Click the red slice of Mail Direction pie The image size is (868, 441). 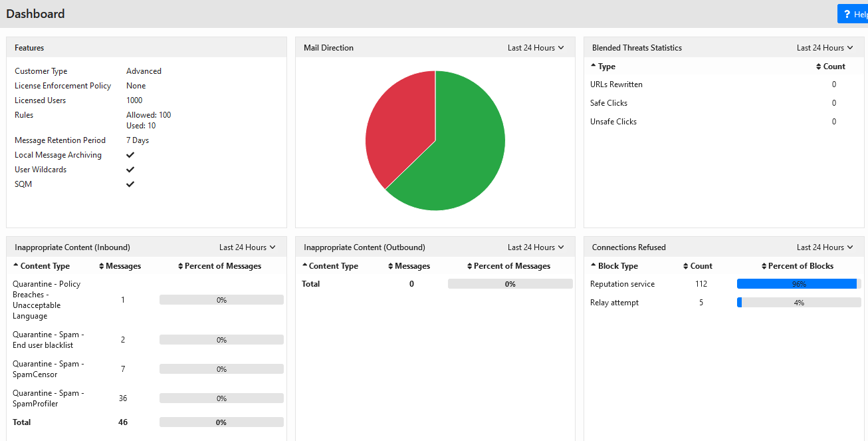(399, 126)
